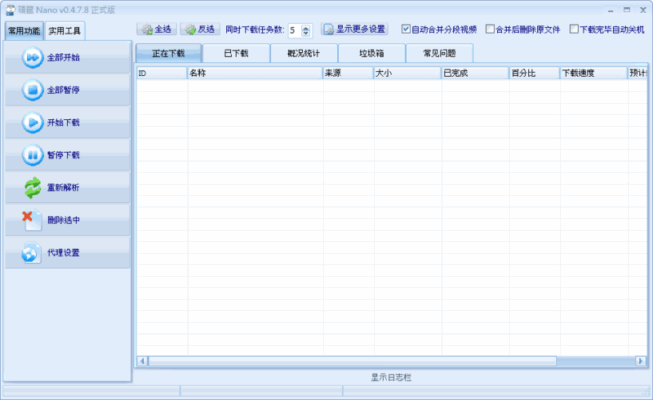This screenshot has height=400, width=653.
Task: Uncheck 自动合并分段视频 checkbox
Action: pyautogui.click(x=406, y=29)
